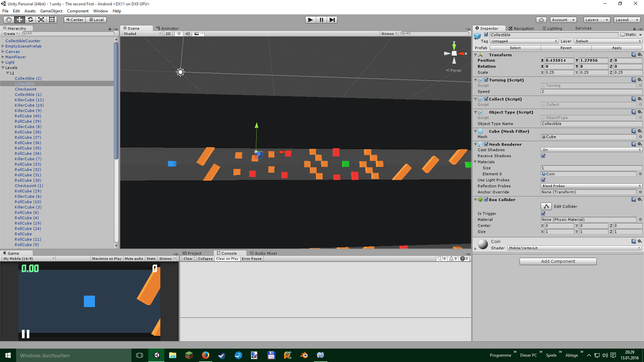The image size is (644, 362).
Task: Click the scene orientation gizmo cube
Action: coord(454,53)
